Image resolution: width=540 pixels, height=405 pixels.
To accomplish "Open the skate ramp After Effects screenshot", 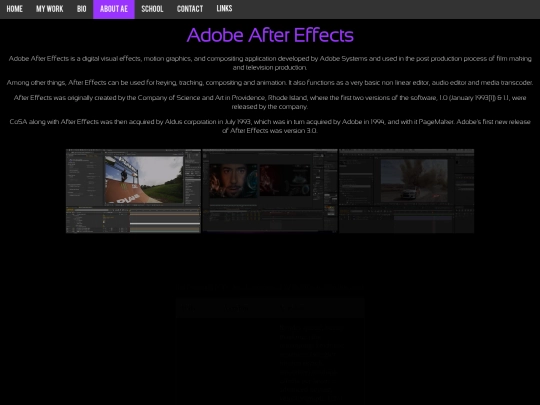I will tap(133, 191).
